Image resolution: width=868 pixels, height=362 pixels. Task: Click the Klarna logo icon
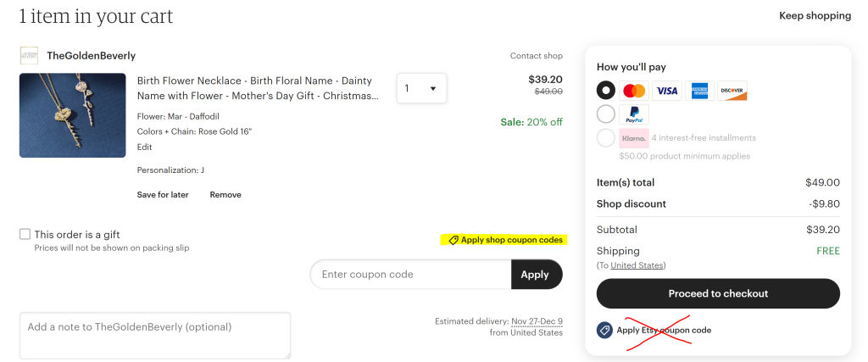click(x=633, y=138)
